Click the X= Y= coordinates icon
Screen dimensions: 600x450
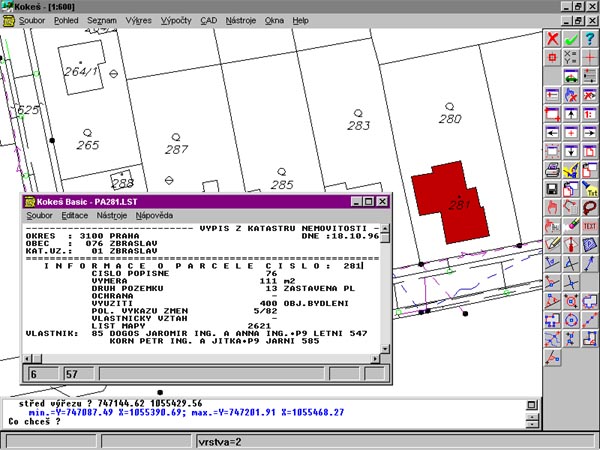[x=571, y=58]
